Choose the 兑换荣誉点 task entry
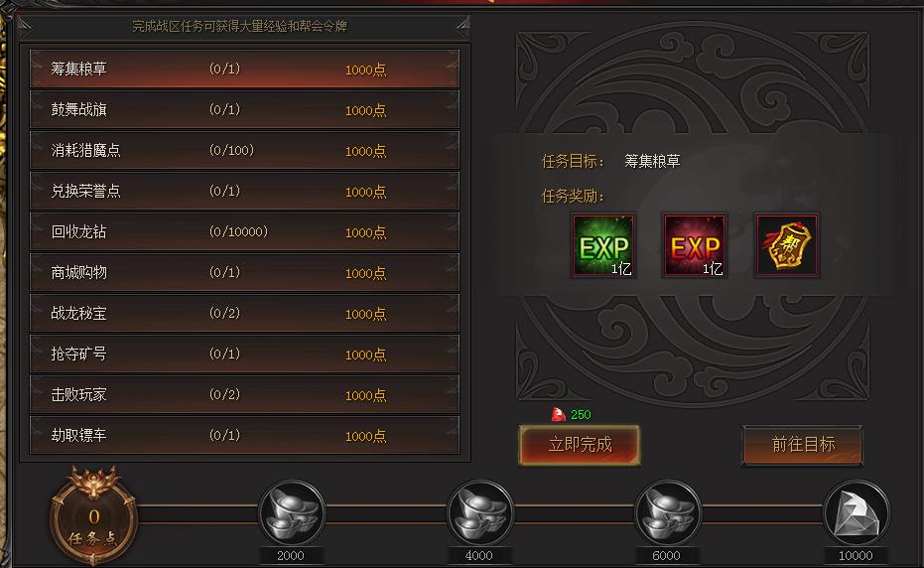Viewport: 924px width, 568px height. click(x=244, y=191)
